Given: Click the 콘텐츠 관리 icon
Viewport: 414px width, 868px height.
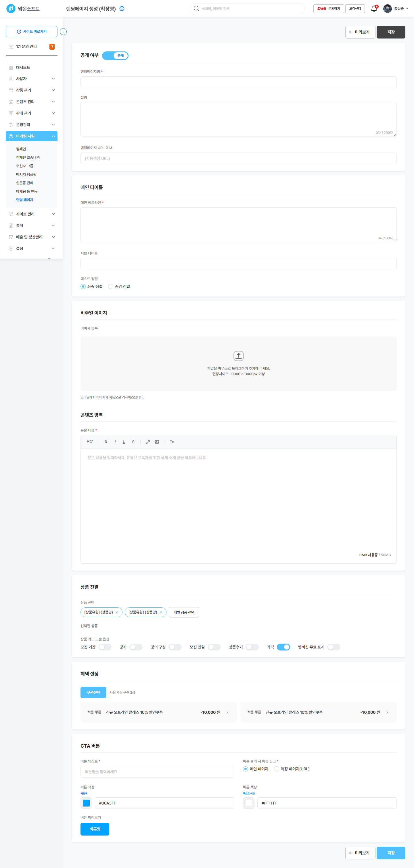Looking at the screenshot, I should point(11,102).
